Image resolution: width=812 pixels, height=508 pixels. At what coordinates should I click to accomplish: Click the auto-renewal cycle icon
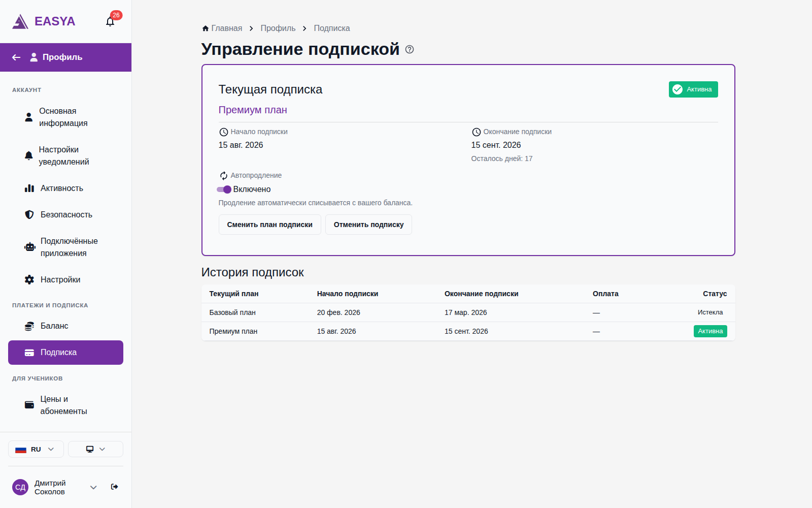tap(223, 176)
